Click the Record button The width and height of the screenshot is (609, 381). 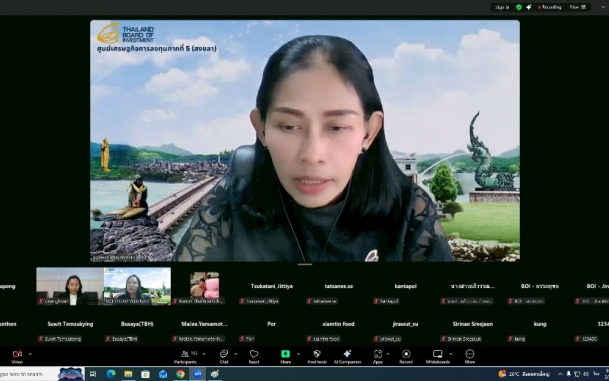pos(406,356)
